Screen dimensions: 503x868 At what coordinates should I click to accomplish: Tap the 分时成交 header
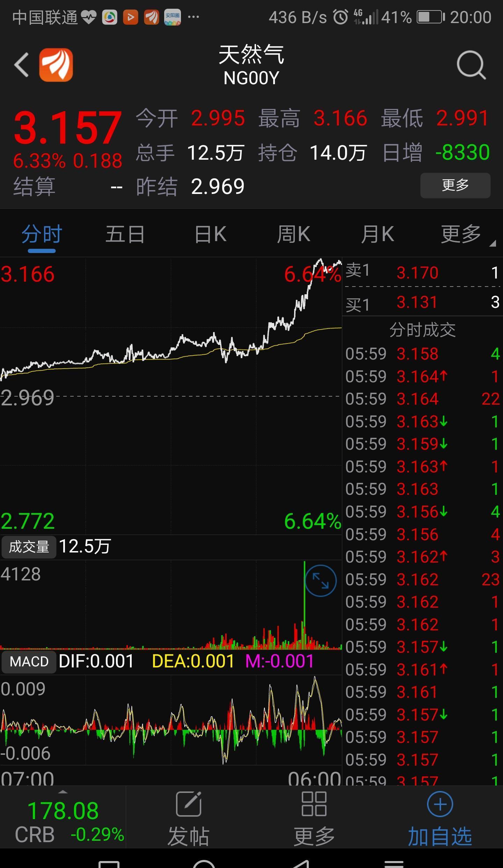[x=423, y=330]
